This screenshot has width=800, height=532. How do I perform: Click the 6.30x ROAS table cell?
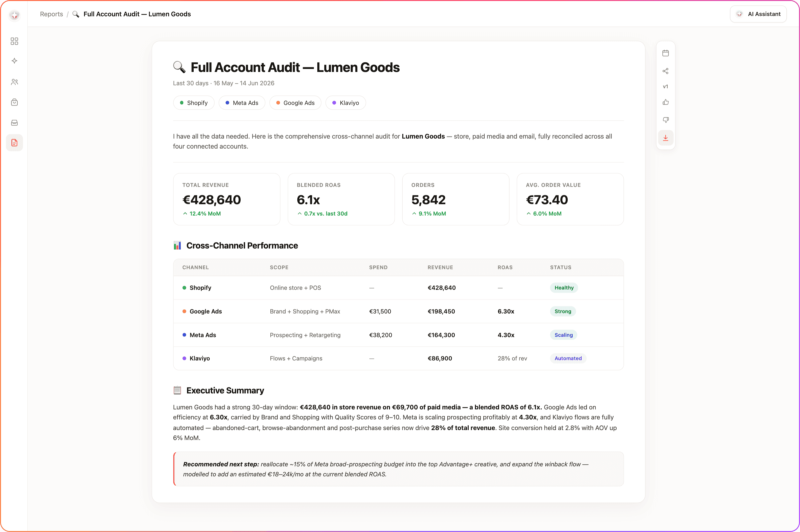(506, 311)
